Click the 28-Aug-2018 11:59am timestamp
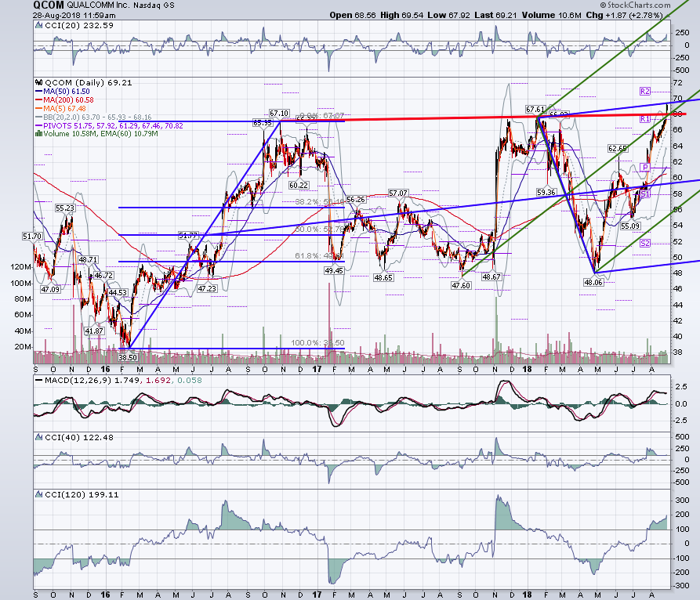This screenshot has height=600, width=700. click(74, 15)
